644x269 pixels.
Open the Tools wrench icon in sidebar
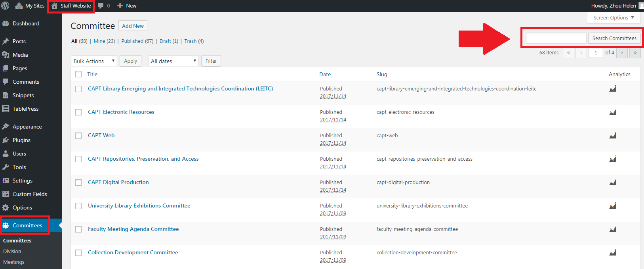click(6, 167)
